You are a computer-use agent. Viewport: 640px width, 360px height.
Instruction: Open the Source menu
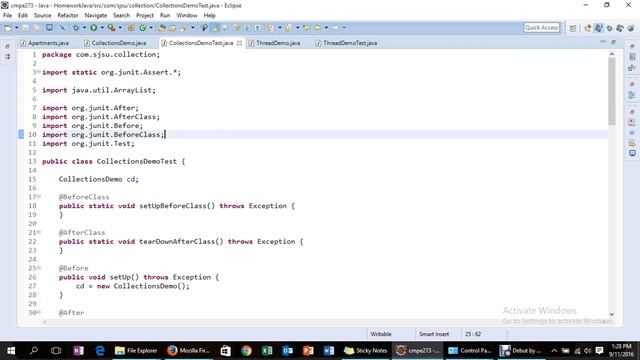(x=42, y=16)
